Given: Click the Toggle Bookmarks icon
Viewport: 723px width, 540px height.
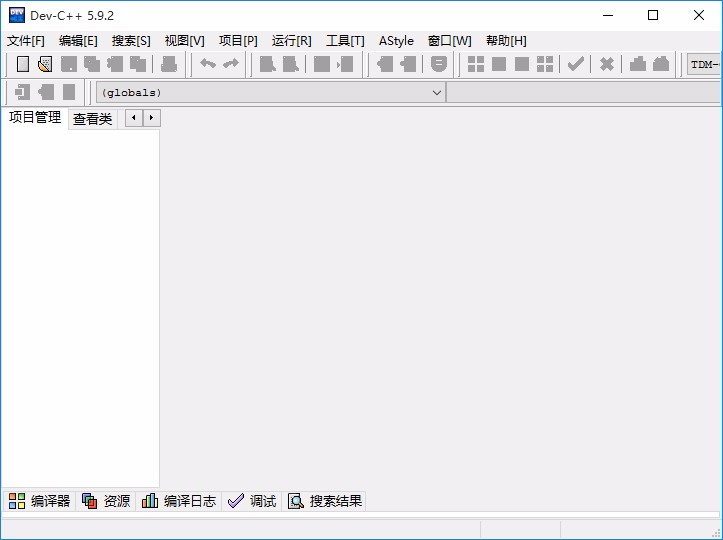Looking at the screenshot, I should click(x=46, y=92).
